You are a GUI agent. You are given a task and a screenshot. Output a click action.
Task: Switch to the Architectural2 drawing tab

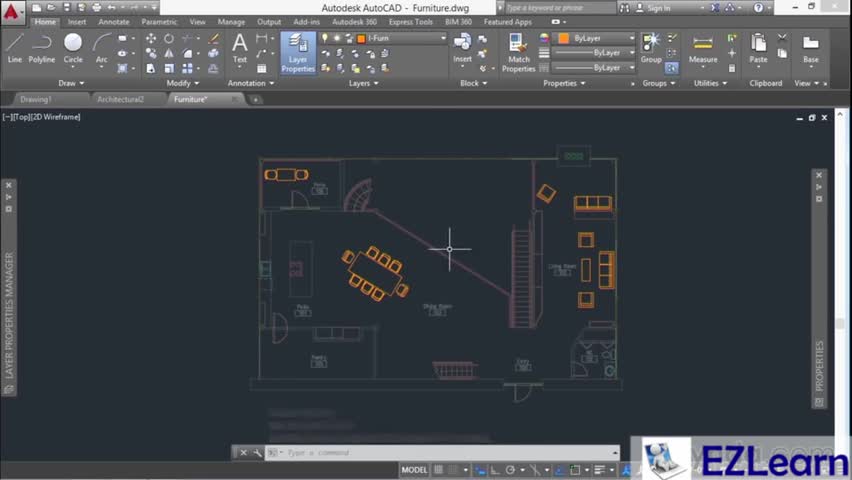(120, 100)
